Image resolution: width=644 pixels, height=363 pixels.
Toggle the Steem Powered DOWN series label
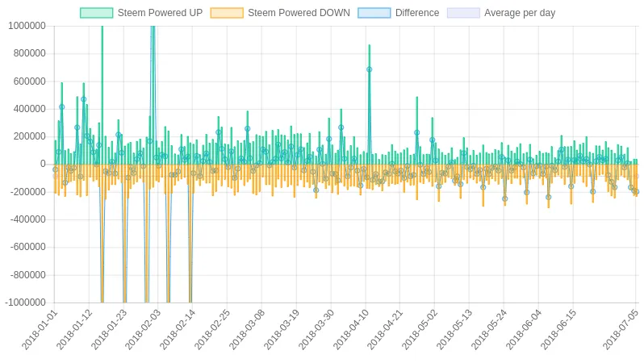[299, 13]
